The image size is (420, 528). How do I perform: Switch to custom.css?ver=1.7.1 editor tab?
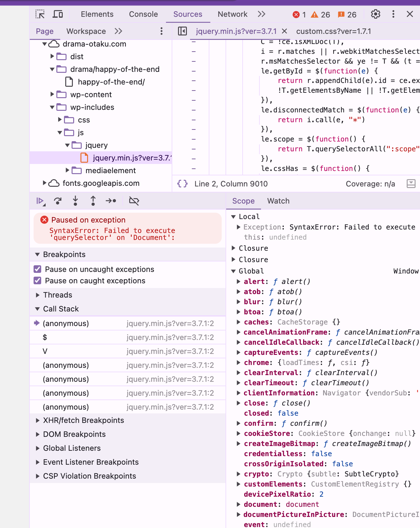[334, 31]
